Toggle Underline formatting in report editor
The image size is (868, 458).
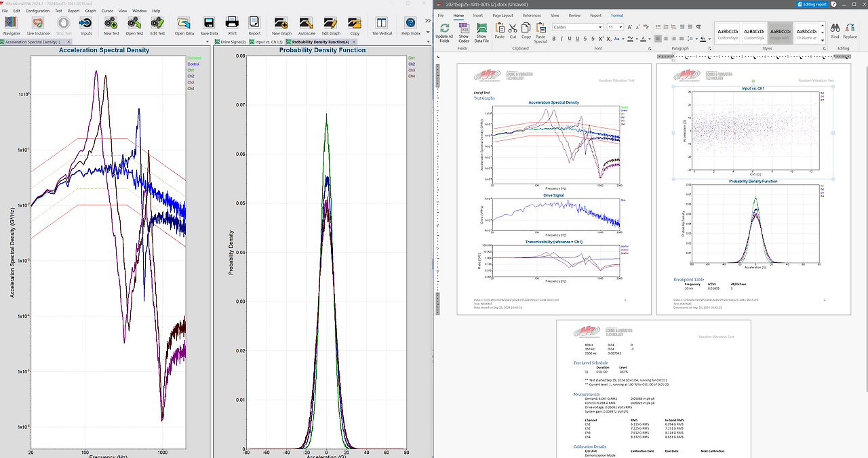point(570,39)
